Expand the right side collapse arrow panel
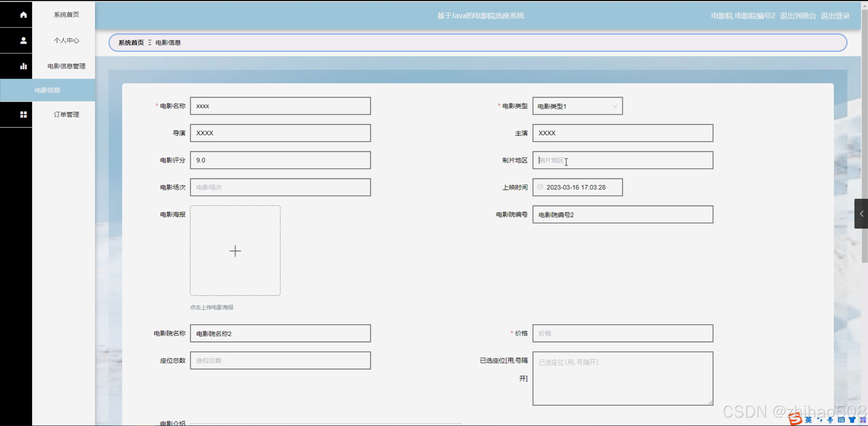The width and height of the screenshot is (868, 426). point(861,214)
